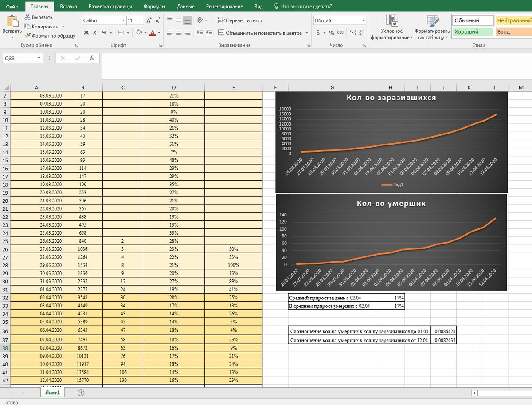The image size is (532, 405).
Task: Select the Лист1 sheet tab
Action: (52, 393)
